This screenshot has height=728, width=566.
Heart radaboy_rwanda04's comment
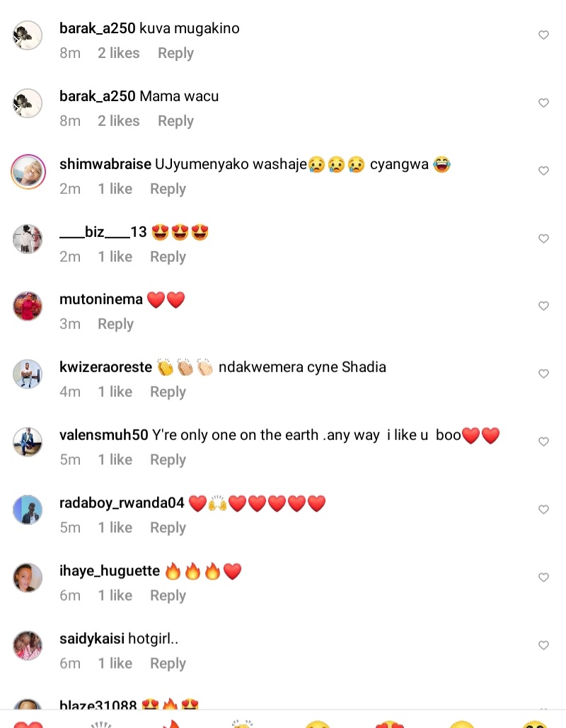[x=543, y=510]
